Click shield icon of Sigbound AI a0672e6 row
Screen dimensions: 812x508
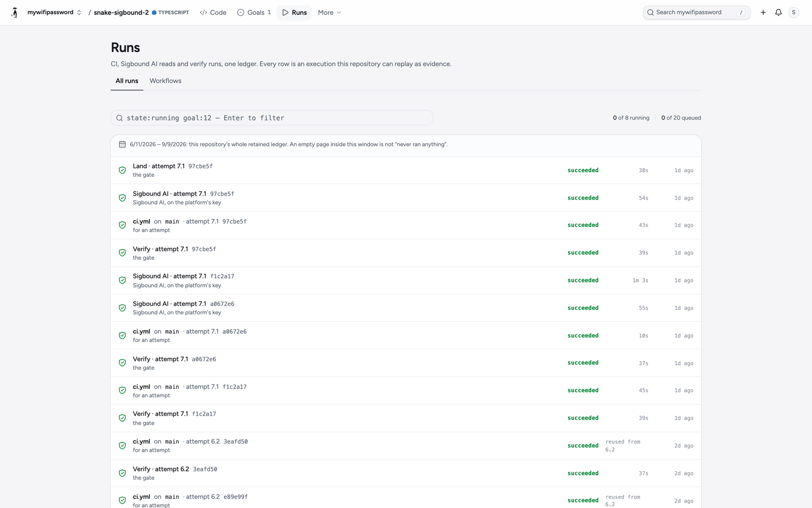point(122,308)
